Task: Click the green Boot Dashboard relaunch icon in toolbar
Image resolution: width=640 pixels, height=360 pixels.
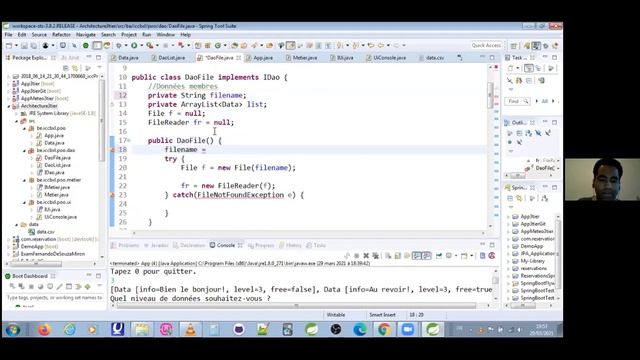Action: pyautogui.click(x=86, y=46)
